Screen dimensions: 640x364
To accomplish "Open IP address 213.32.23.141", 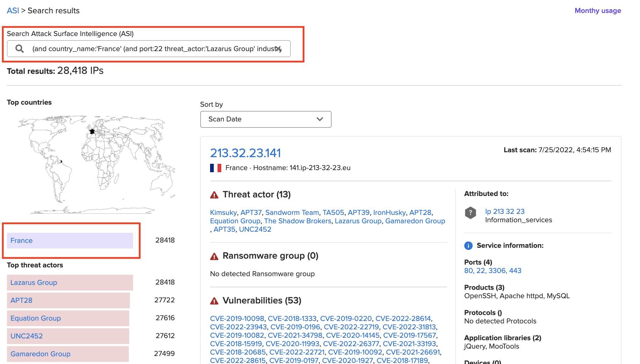I will pos(245,153).
